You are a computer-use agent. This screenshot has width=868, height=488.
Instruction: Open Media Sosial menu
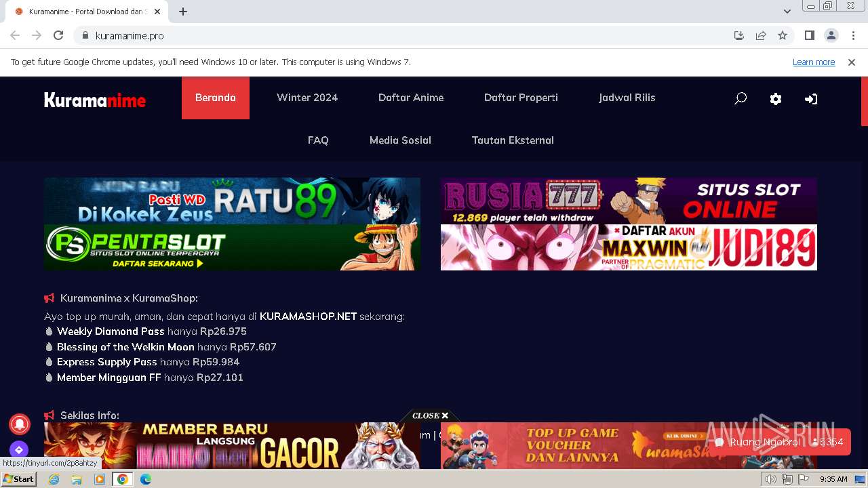click(400, 140)
